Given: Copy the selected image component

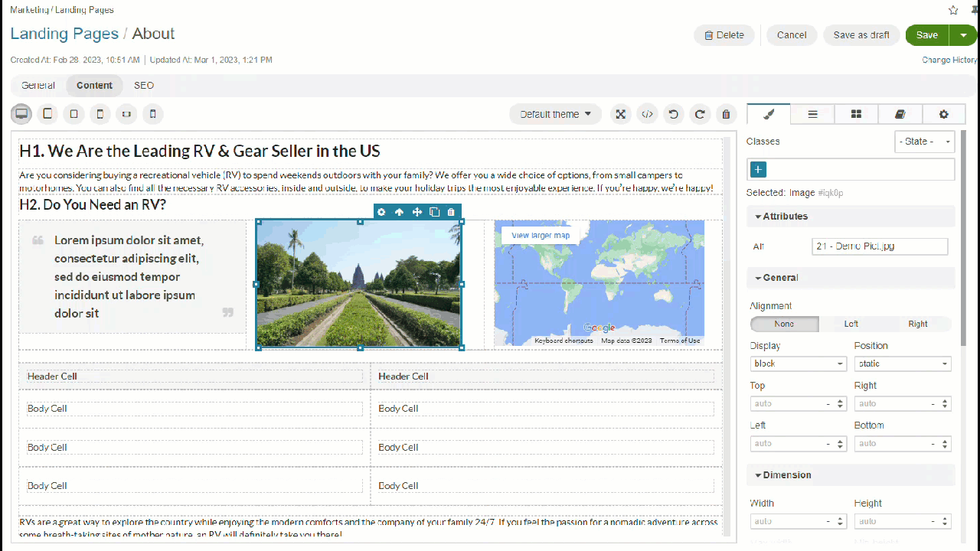Looking at the screenshot, I should [x=434, y=212].
